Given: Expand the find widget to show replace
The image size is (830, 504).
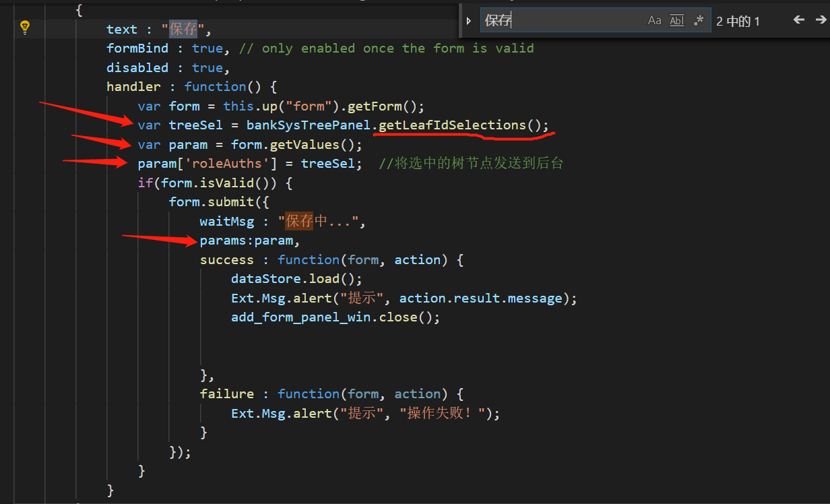Looking at the screenshot, I should tap(469, 20).
